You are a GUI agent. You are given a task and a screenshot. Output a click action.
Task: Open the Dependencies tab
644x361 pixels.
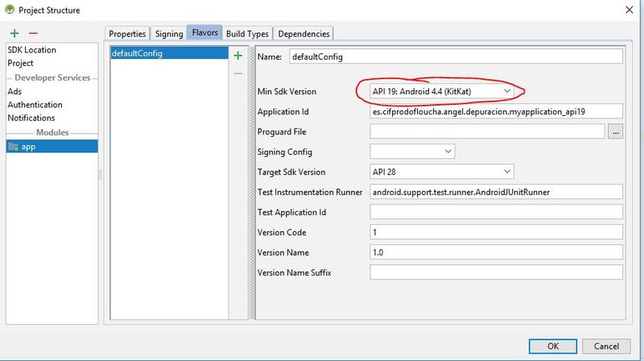tap(303, 34)
